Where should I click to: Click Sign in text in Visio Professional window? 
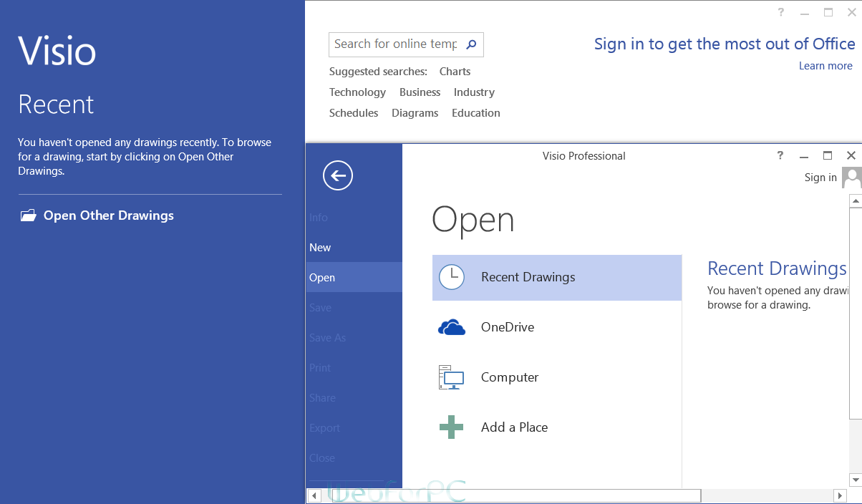pyautogui.click(x=820, y=178)
